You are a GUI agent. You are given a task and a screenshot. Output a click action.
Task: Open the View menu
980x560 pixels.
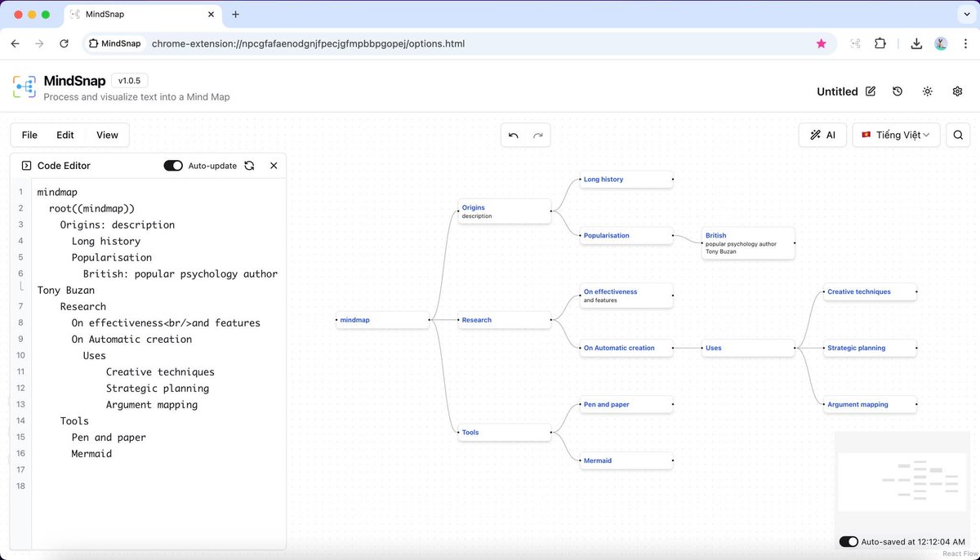point(107,135)
